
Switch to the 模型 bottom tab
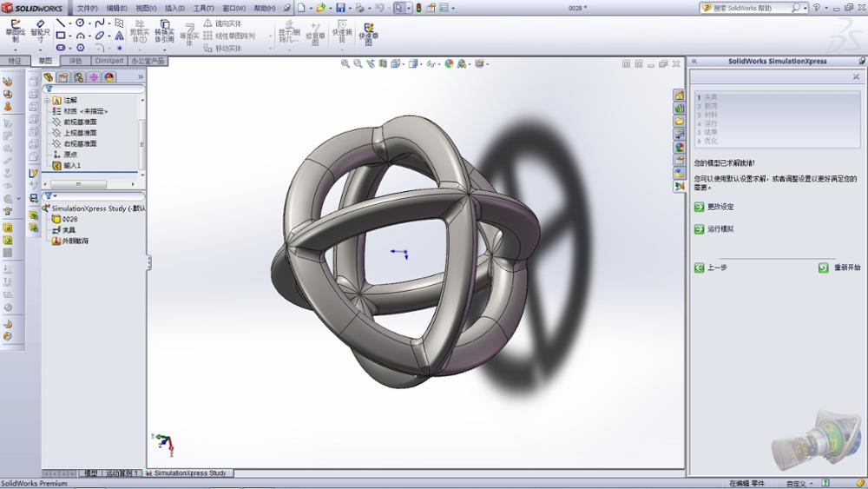(90, 473)
